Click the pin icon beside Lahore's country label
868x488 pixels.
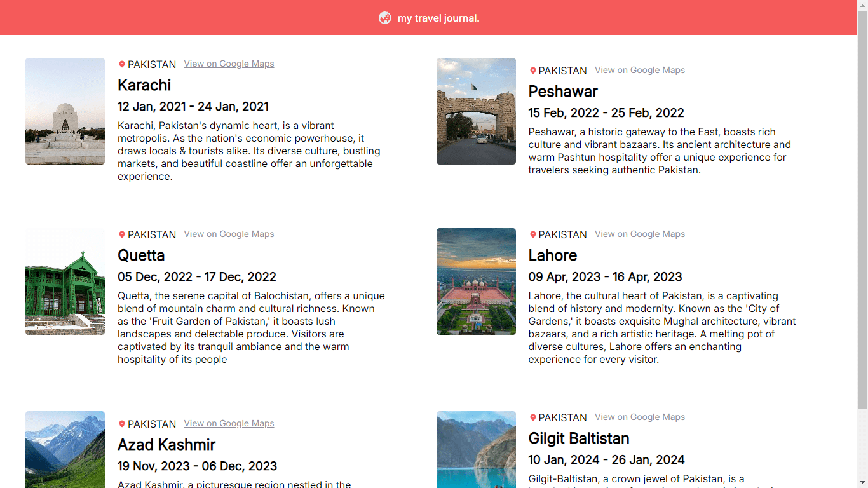[x=533, y=234]
